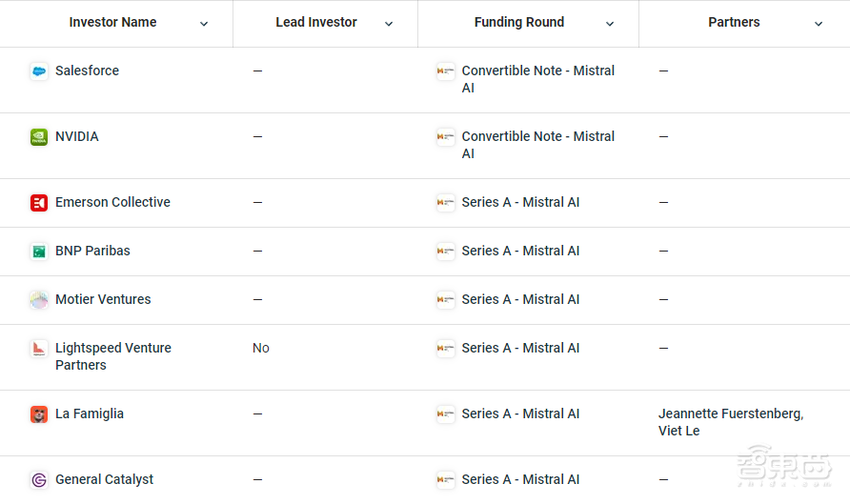Click the Motier Ventures logo icon

[39, 300]
